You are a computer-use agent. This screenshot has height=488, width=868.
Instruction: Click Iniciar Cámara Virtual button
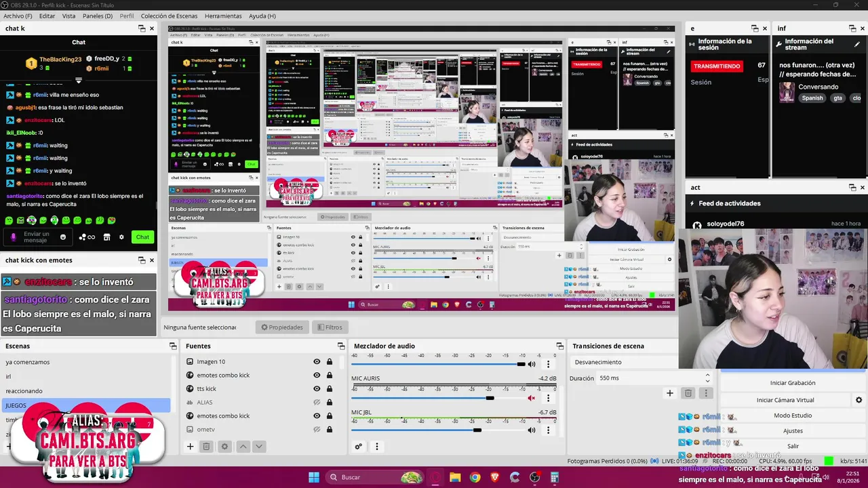click(785, 400)
